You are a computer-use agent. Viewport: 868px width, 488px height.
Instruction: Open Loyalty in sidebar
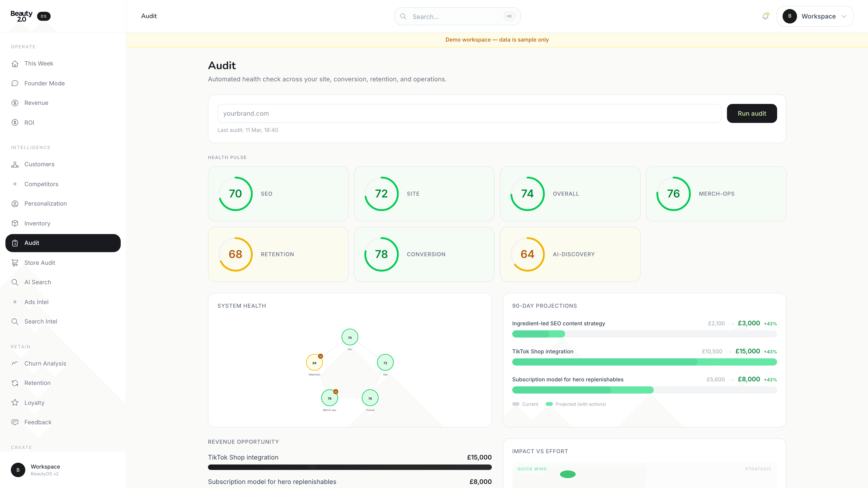pyautogui.click(x=63, y=403)
